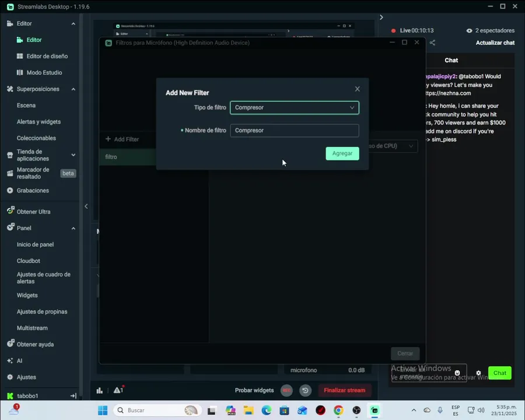Open Cloudbot in sidebar

click(29, 261)
